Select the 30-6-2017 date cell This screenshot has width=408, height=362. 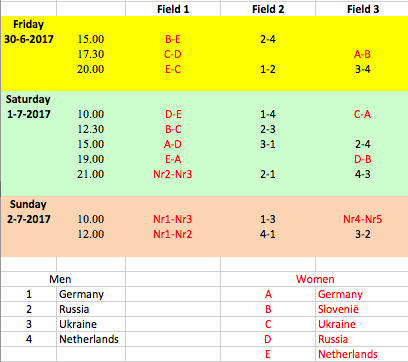coord(29,39)
